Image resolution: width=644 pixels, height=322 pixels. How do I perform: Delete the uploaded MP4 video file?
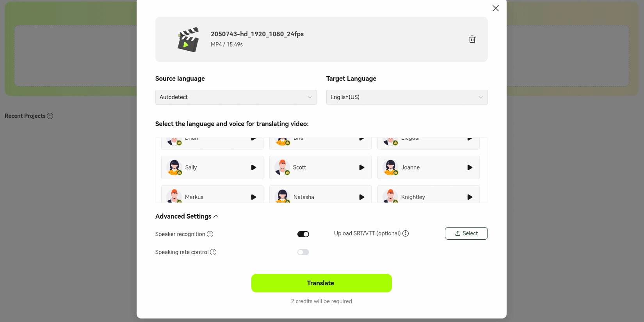pyautogui.click(x=472, y=39)
